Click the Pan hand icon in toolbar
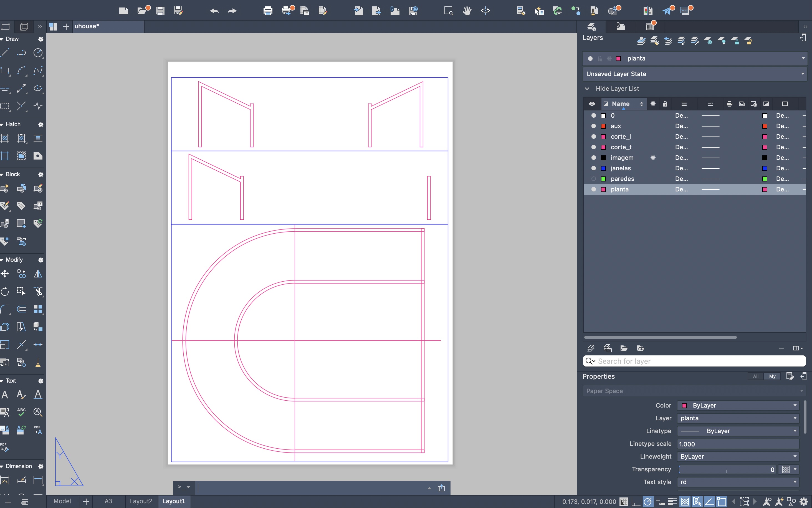Viewport: 812px width, 508px height. (467, 11)
